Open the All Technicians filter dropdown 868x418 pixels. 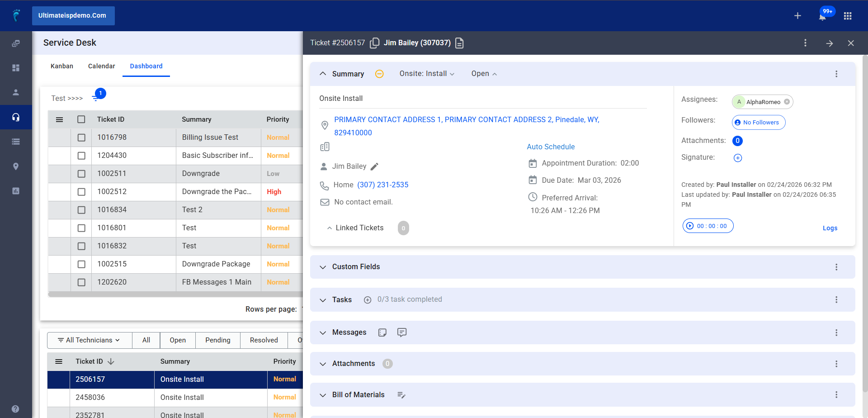89,340
